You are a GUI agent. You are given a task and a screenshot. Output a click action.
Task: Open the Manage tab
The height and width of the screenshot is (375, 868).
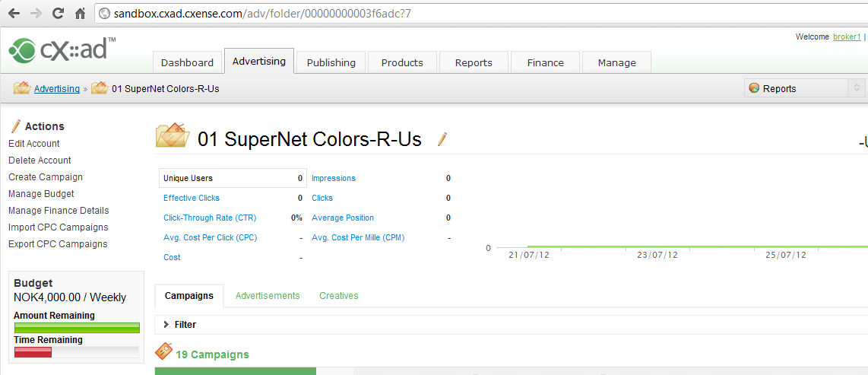pyautogui.click(x=616, y=62)
